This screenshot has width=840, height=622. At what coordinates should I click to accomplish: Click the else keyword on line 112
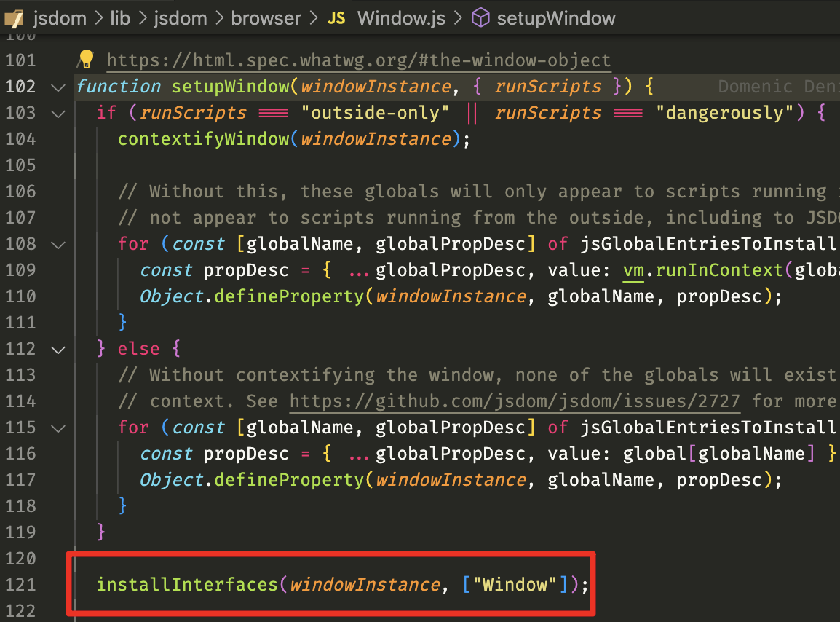point(139,349)
